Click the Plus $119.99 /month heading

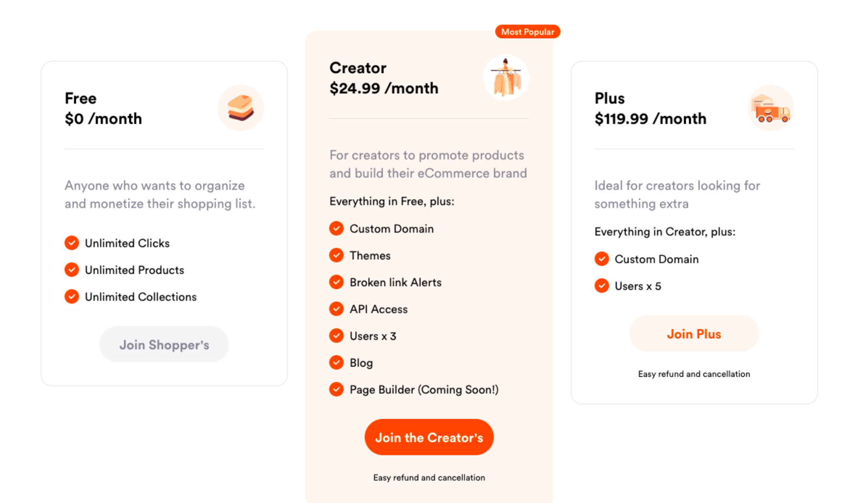[651, 108]
